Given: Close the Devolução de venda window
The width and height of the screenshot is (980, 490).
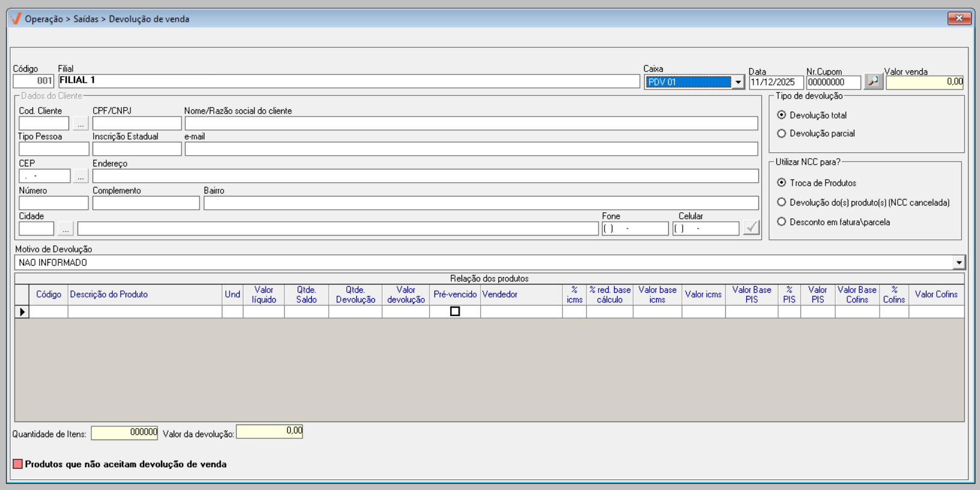Looking at the screenshot, I should 958,19.
